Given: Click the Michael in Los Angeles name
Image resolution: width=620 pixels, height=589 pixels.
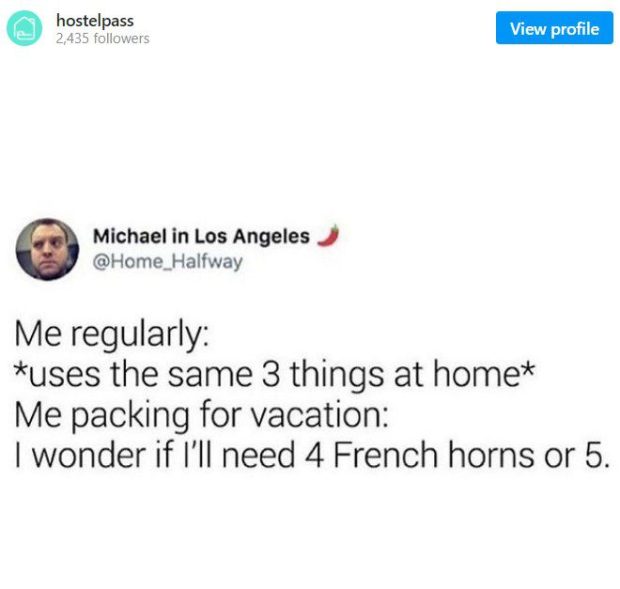Looking at the screenshot, I should 201,236.
